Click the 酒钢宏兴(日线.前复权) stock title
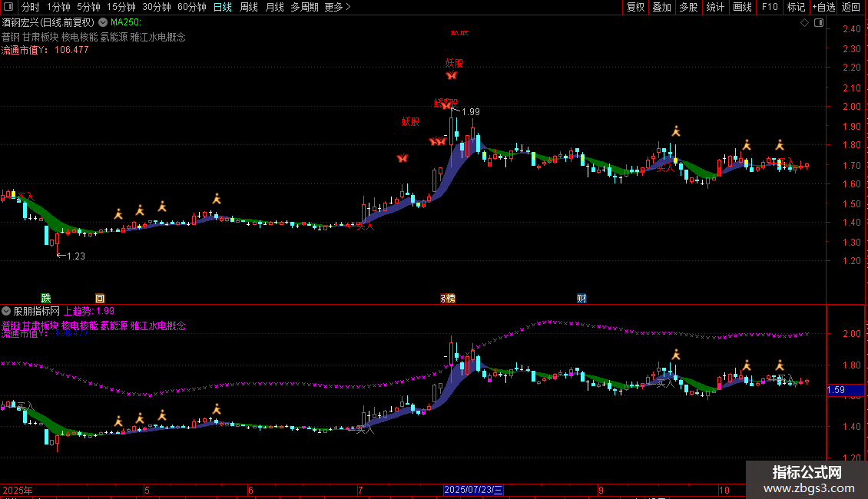Image resolution: width=868 pixels, height=499 pixels. 48,22
